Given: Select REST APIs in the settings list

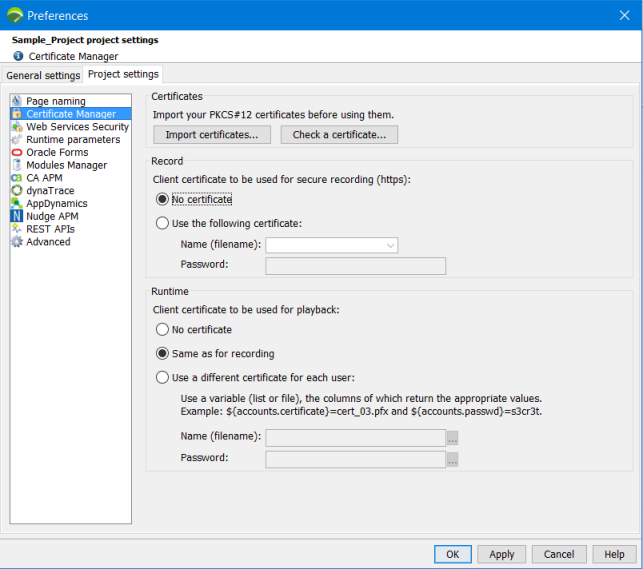Looking at the screenshot, I should click(x=50, y=229).
